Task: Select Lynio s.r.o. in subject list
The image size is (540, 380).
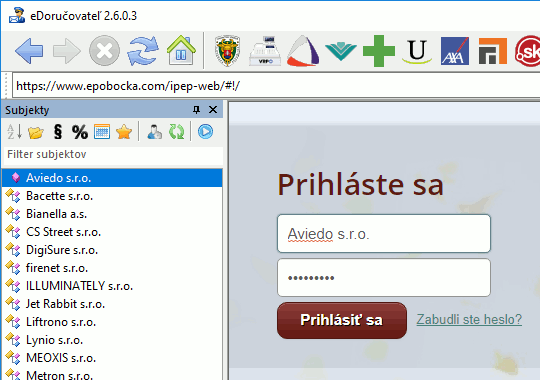Action: pos(112,340)
